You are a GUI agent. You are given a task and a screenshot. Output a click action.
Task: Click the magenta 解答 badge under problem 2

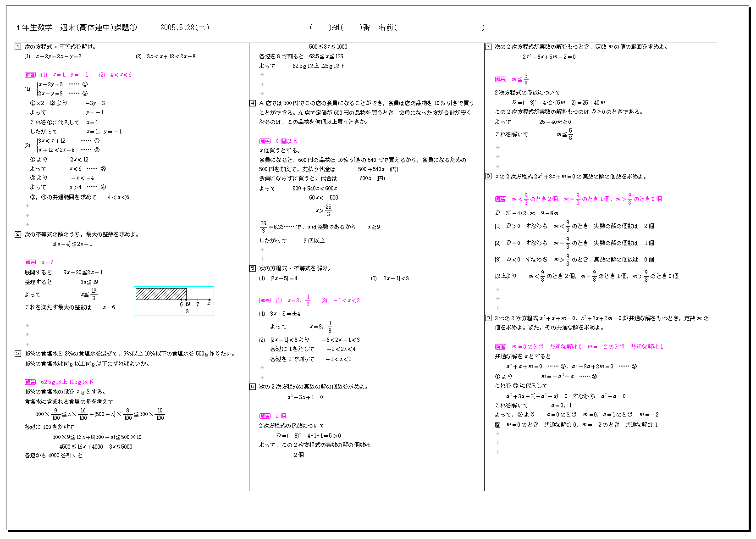pos(30,262)
